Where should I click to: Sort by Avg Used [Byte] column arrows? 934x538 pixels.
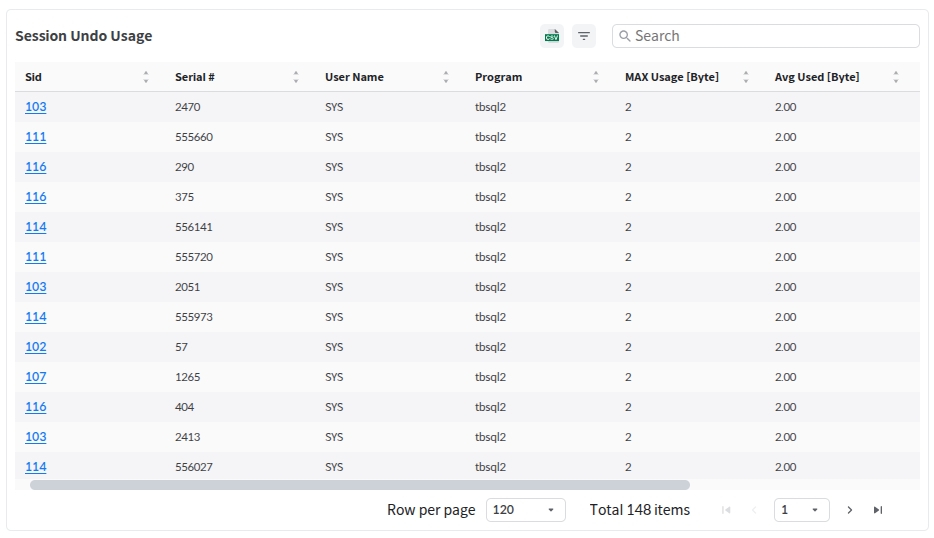[896, 77]
